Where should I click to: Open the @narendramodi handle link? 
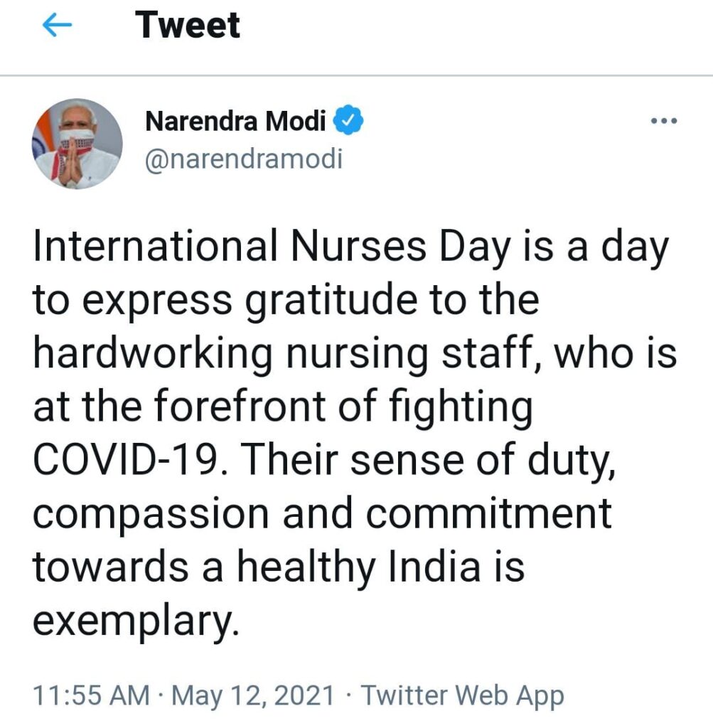243,159
